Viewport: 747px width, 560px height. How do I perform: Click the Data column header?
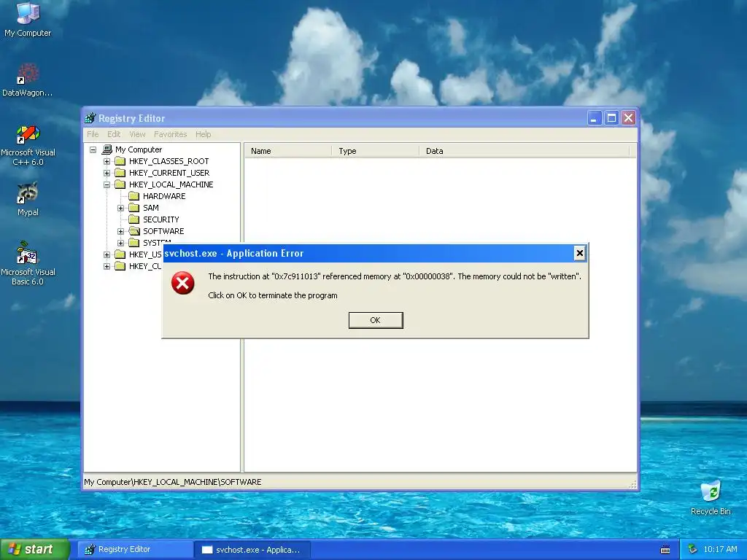pyautogui.click(x=524, y=151)
